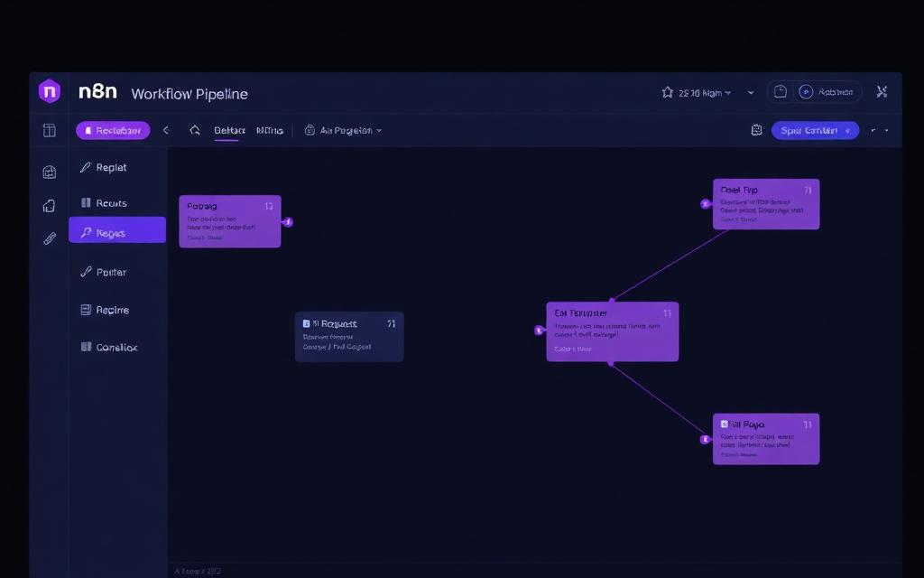This screenshot has width=924, height=578.
Task: Click the input connector of the top-right node
Action: (706, 204)
